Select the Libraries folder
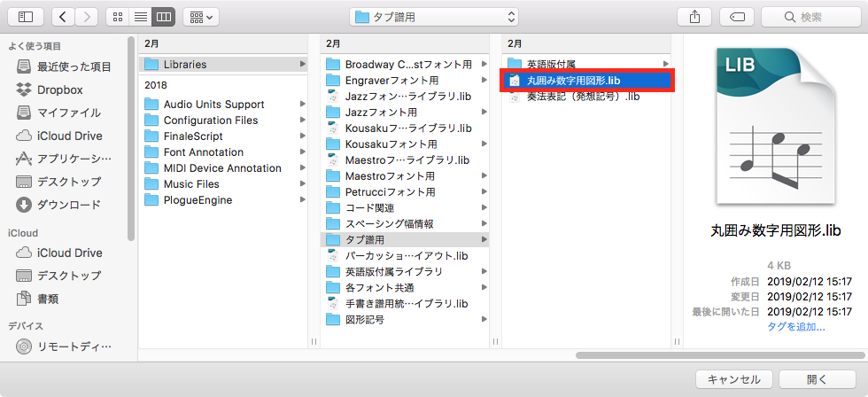 pyautogui.click(x=184, y=64)
